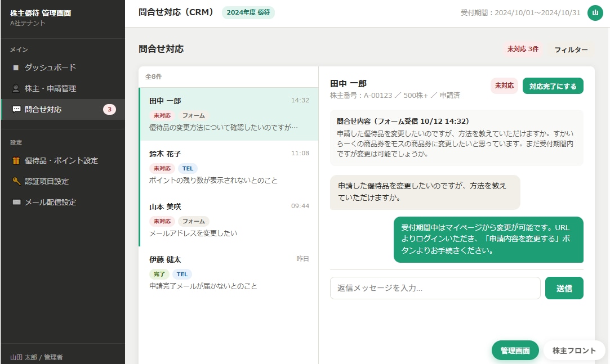Select the 鈴木 花子 inquiry row
This screenshot has height=364, width=610.
click(x=229, y=167)
